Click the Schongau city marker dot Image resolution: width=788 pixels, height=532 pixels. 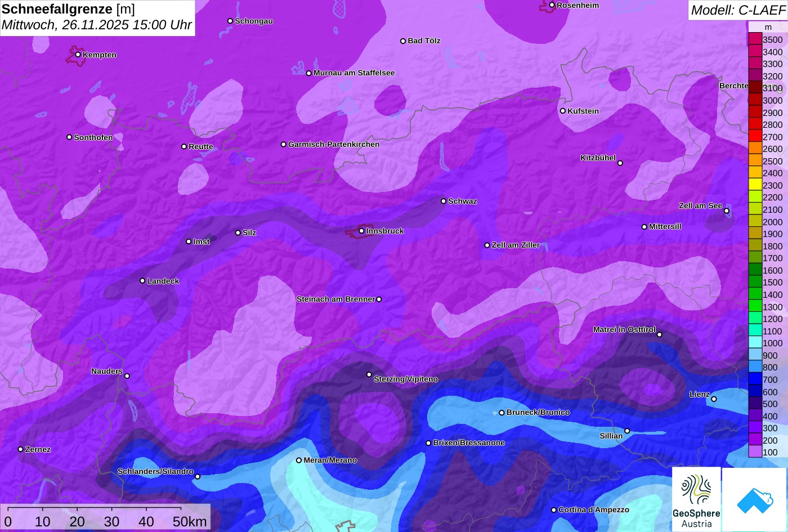(x=230, y=21)
